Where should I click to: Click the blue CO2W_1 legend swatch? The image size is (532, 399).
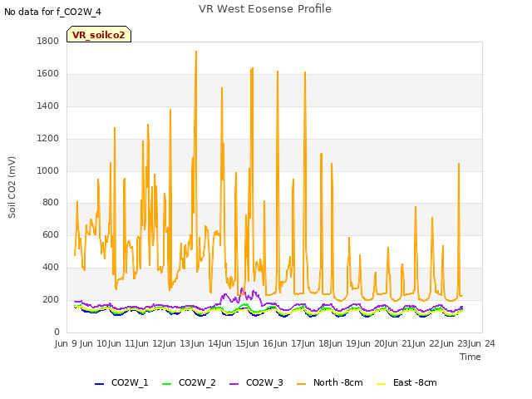(x=99, y=384)
